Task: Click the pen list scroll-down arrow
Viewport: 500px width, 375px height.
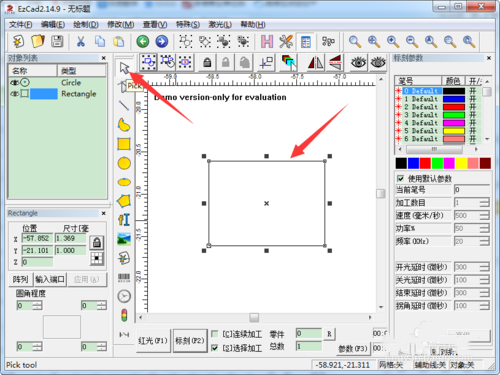Action: click(x=487, y=139)
